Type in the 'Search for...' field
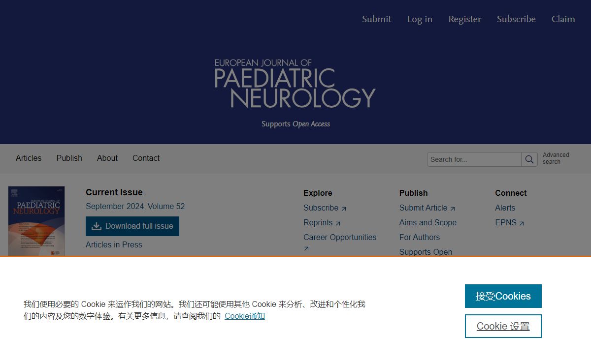Image resolution: width=591 pixels, height=364 pixels. pyautogui.click(x=474, y=159)
